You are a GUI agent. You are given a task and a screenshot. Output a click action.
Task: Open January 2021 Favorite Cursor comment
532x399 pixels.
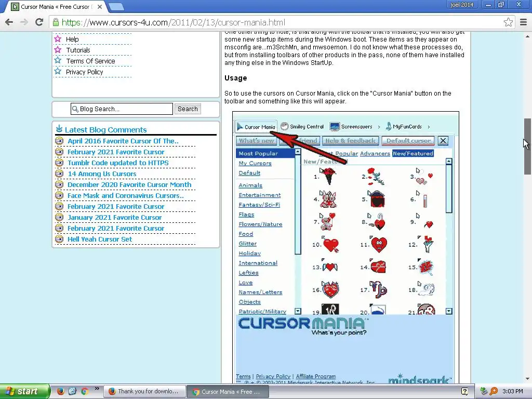click(115, 218)
